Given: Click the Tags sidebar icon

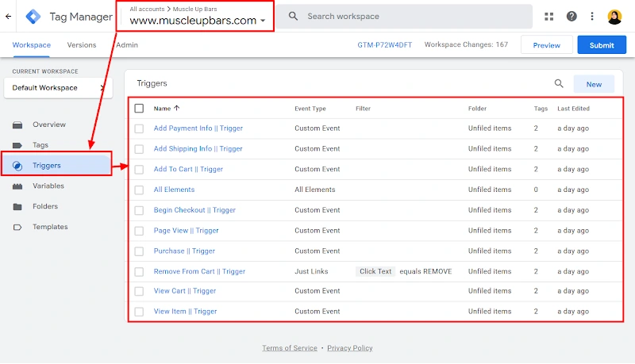Looking at the screenshot, I should 17,145.
